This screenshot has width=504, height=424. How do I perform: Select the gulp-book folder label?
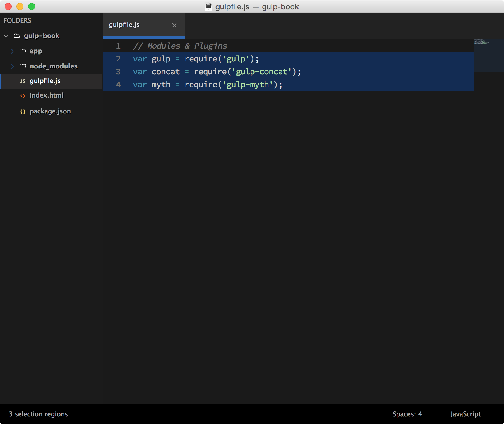click(42, 36)
